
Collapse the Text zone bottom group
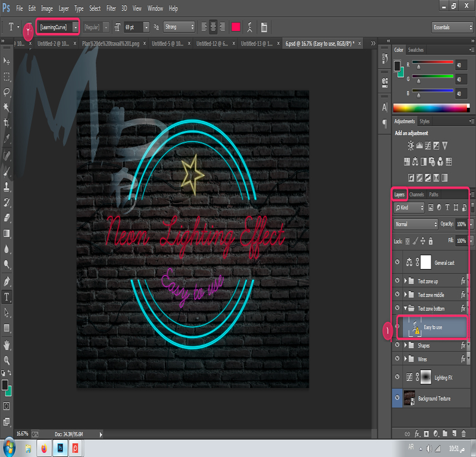coord(405,308)
